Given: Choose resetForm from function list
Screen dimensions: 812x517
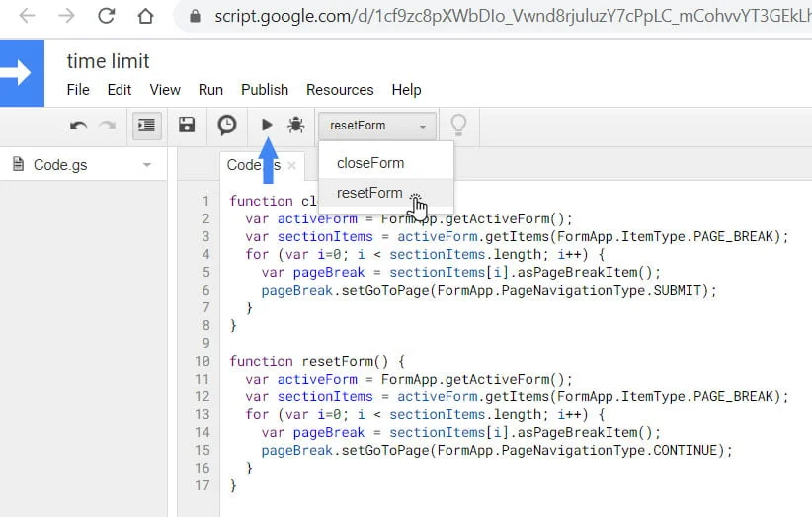Looking at the screenshot, I should [x=386, y=193].
